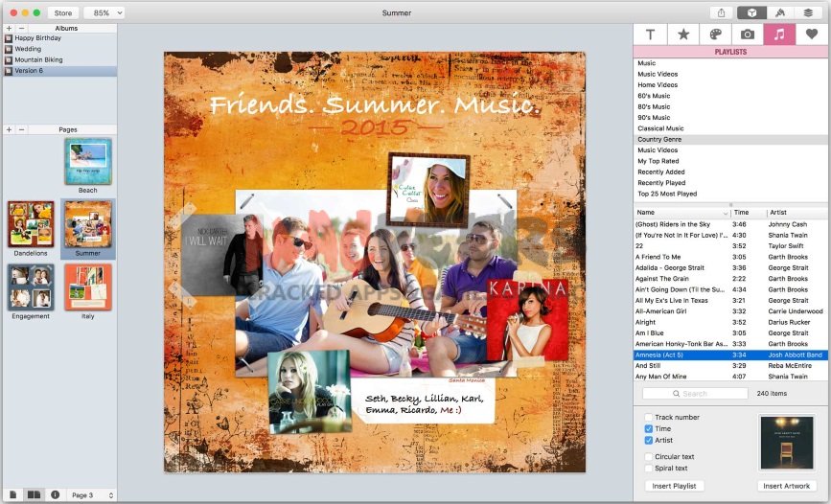Screen dimensions: 831x504
Task: Open the Text tab with T icon
Action: (650, 34)
